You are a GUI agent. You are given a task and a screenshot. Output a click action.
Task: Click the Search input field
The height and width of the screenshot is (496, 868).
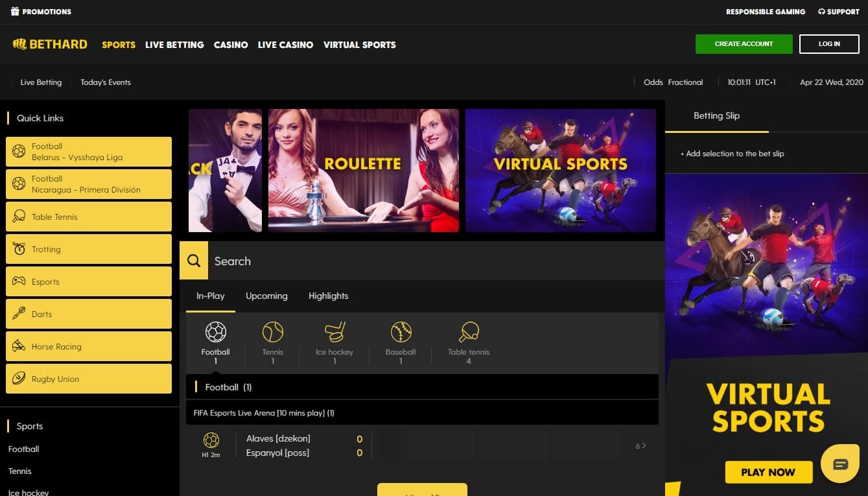(436, 261)
